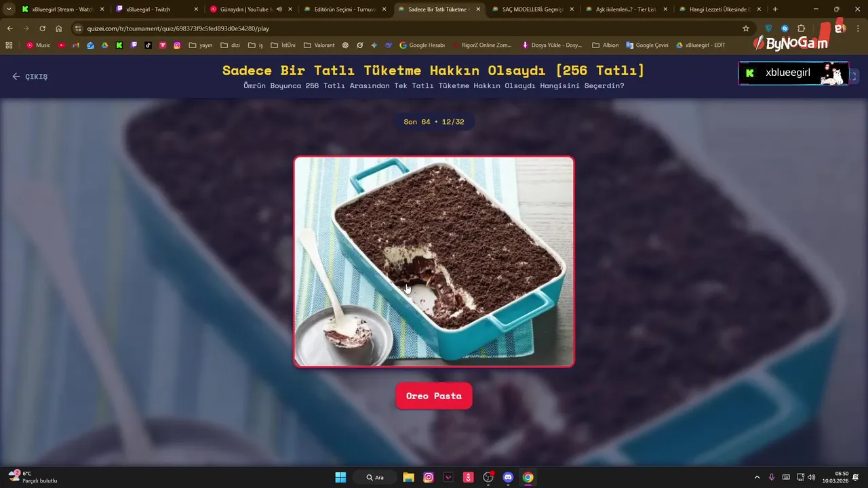Open the YouTube Music bookmark
The width and height of the screenshot is (868, 488).
(39, 45)
